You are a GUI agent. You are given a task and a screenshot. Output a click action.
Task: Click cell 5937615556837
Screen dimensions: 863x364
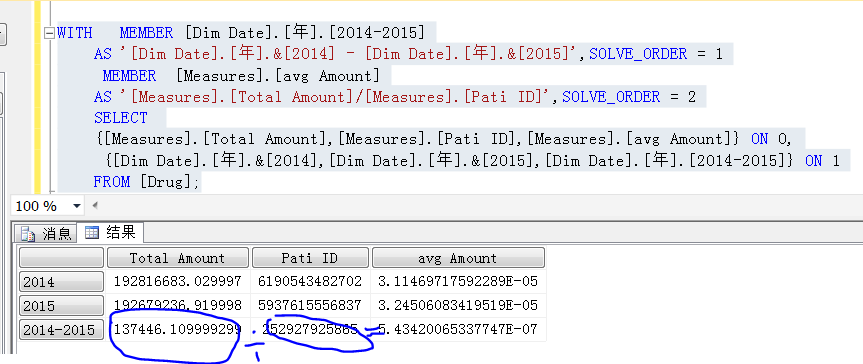coord(310,305)
